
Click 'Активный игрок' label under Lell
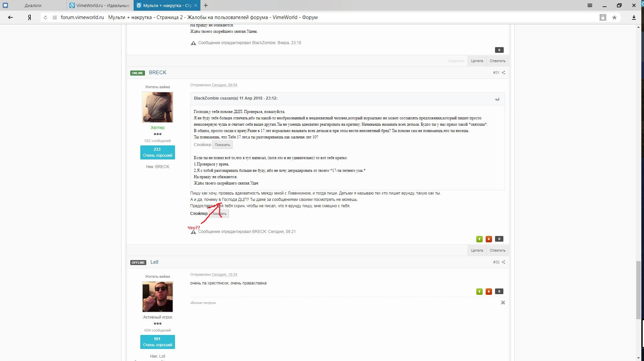[x=157, y=317]
